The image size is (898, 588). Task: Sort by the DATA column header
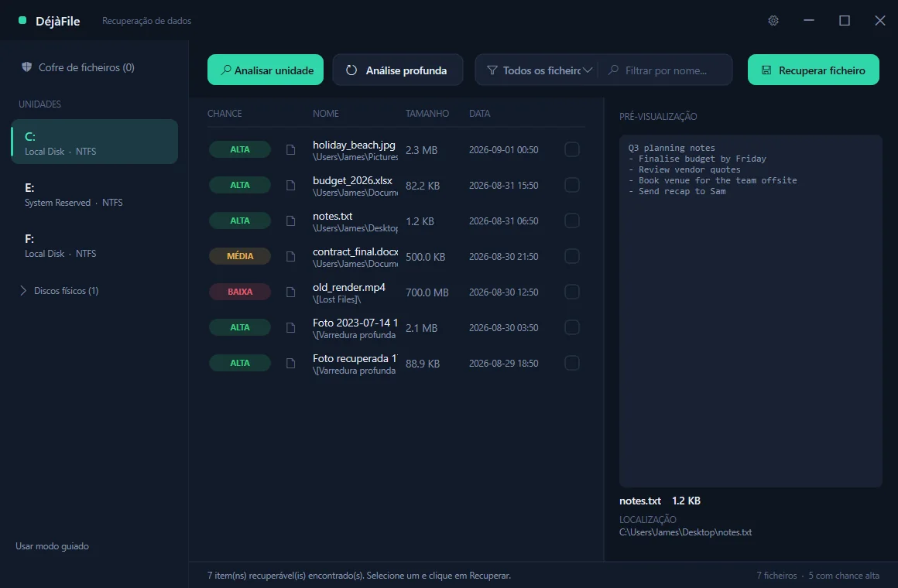pos(479,114)
